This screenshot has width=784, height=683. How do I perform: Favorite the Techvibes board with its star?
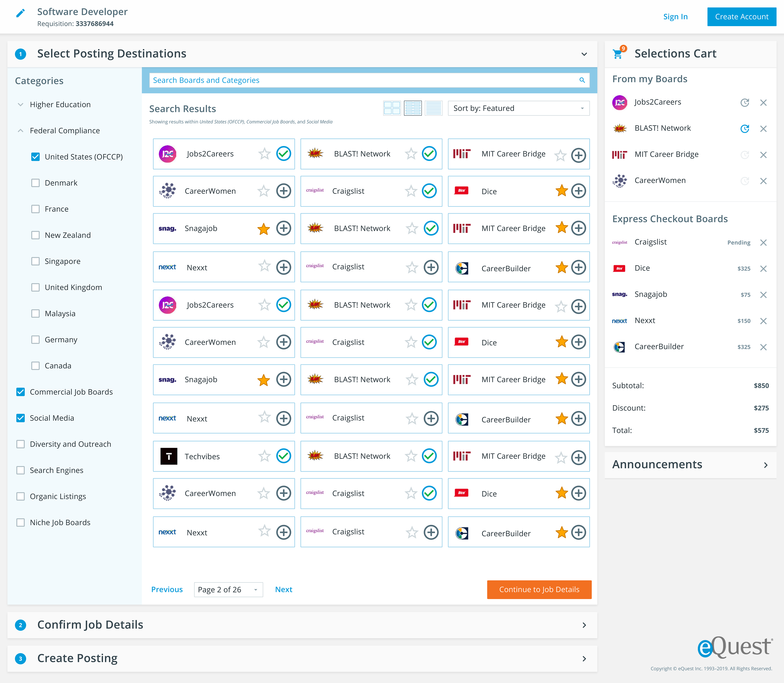point(264,456)
